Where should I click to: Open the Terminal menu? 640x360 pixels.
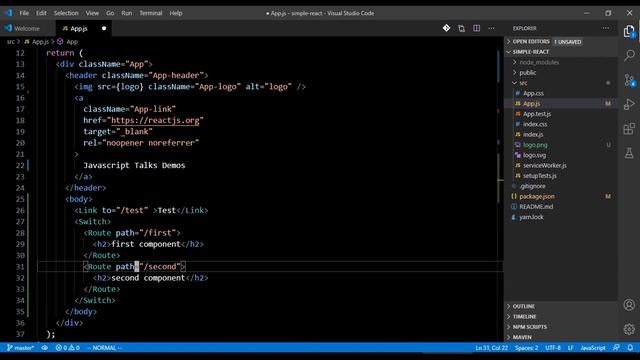point(151,13)
